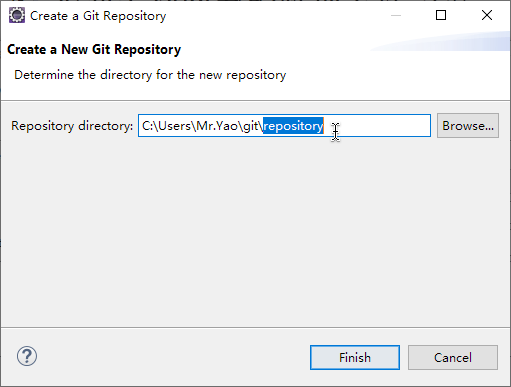
Task: Click Finish to create the repository
Action: (x=355, y=357)
